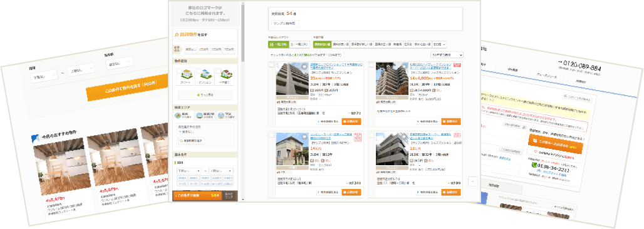Tick the checkbox of the first listing
This screenshot has height=229, width=644.
point(271,66)
